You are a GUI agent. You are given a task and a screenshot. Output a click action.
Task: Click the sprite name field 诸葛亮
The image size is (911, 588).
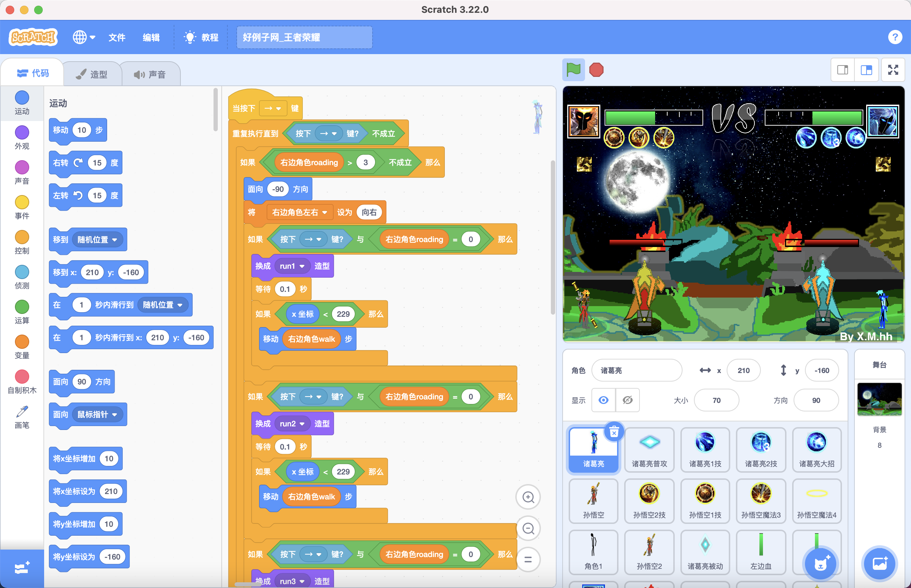click(637, 370)
